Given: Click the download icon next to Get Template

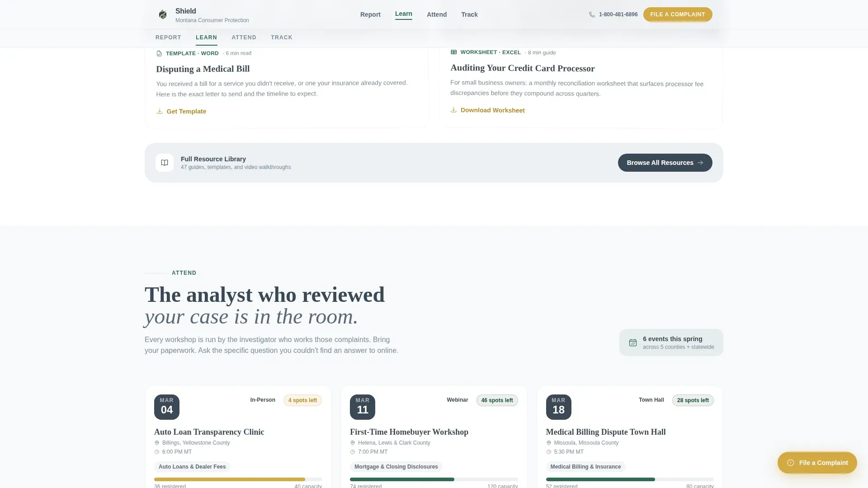Looking at the screenshot, I should [x=160, y=111].
